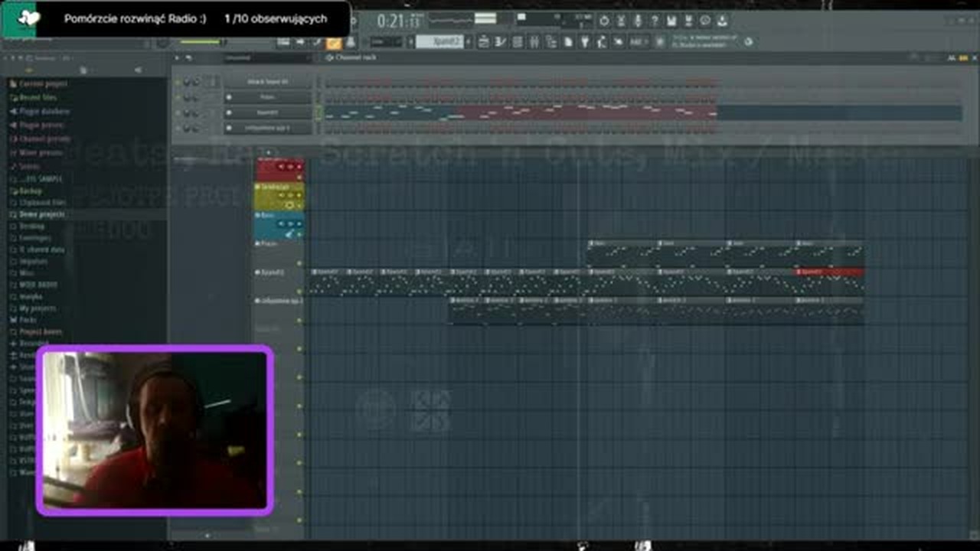Open the mixer from the top toolbar

pos(535,42)
